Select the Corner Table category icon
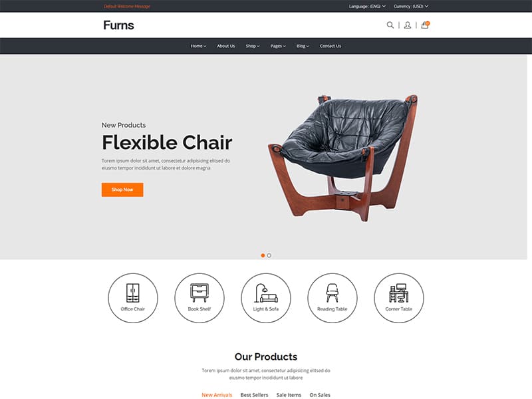 point(398,298)
